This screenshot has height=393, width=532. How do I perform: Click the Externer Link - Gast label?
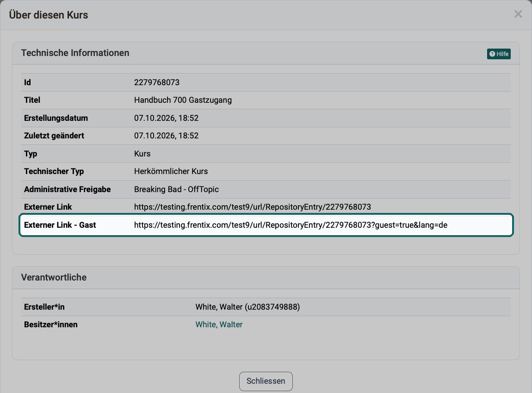point(60,225)
